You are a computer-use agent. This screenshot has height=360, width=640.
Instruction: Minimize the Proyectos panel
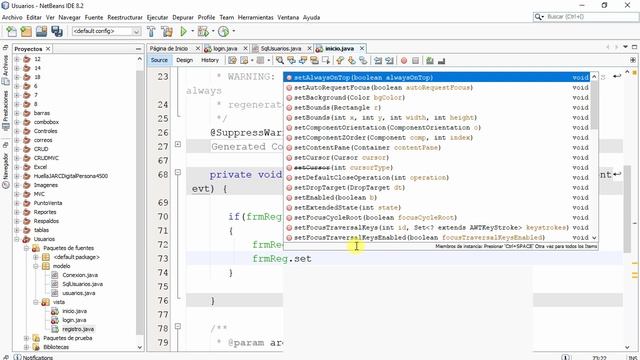click(x=138, y=49)
